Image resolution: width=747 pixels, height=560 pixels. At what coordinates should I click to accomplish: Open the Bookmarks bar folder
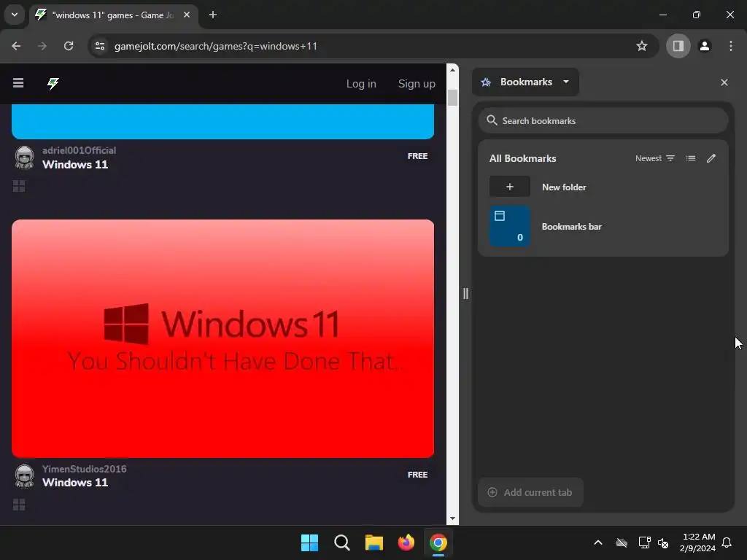tap(603, 226)
